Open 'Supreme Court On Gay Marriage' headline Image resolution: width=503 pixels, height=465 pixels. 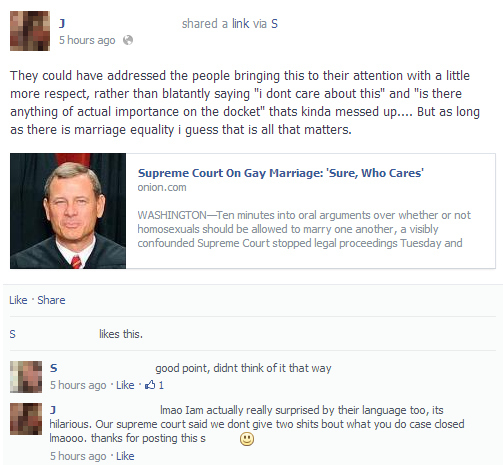pos(281,173)
